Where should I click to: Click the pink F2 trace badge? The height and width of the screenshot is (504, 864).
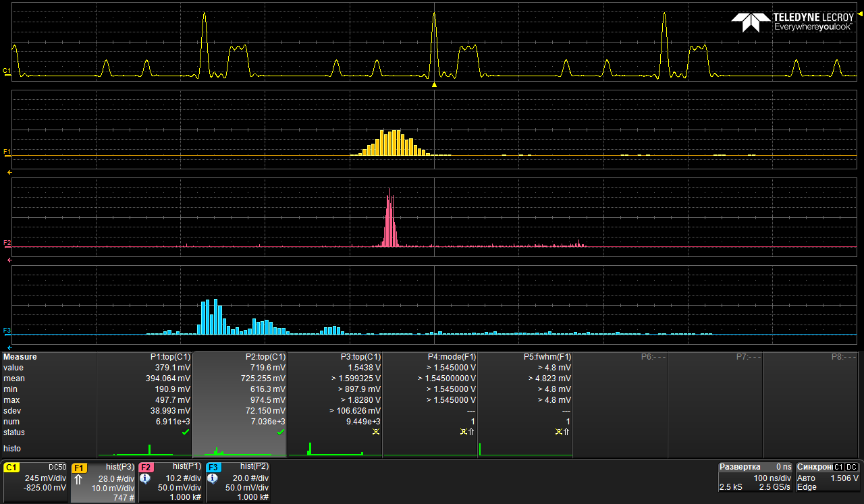[146, 467]
